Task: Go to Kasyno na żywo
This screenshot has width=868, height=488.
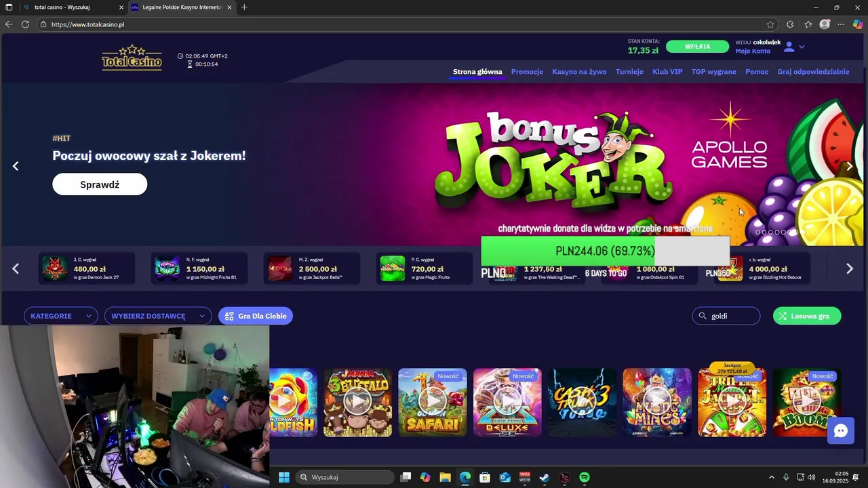Action: pos(579,72)
